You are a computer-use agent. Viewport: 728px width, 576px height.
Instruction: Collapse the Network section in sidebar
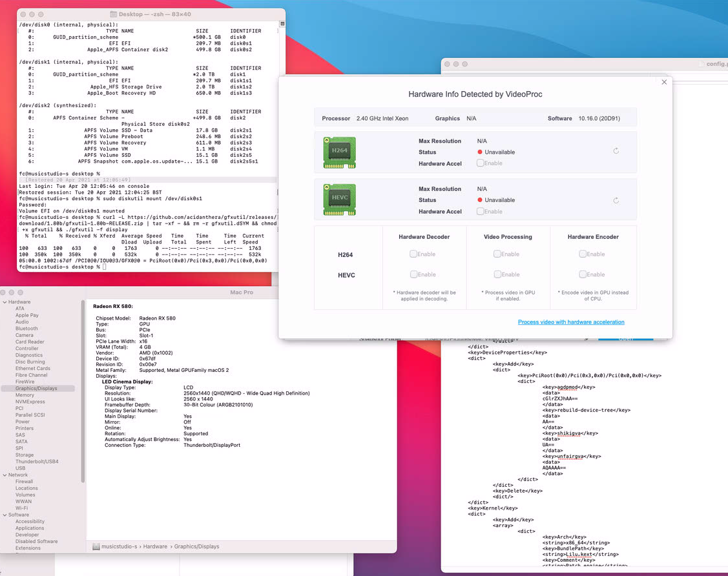pyautogui.click(x=5, y=475)
